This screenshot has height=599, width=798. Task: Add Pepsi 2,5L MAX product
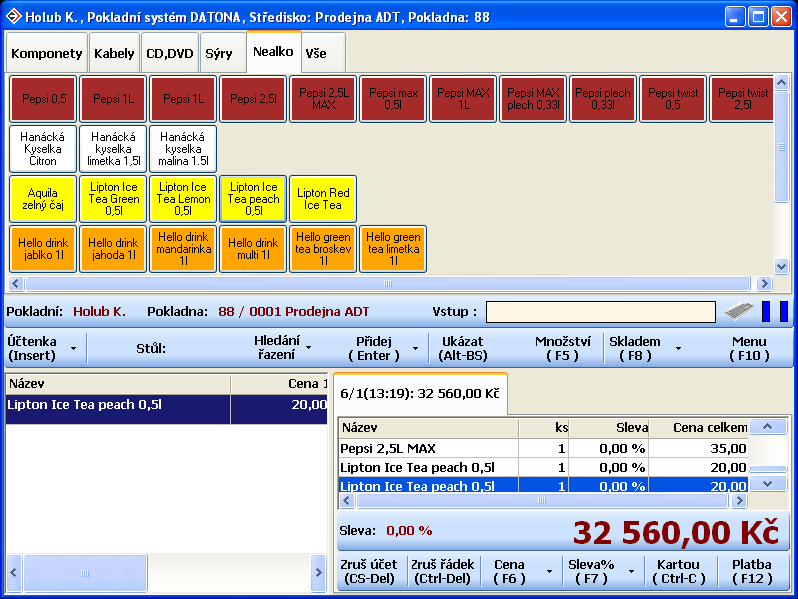pos(323,99)
